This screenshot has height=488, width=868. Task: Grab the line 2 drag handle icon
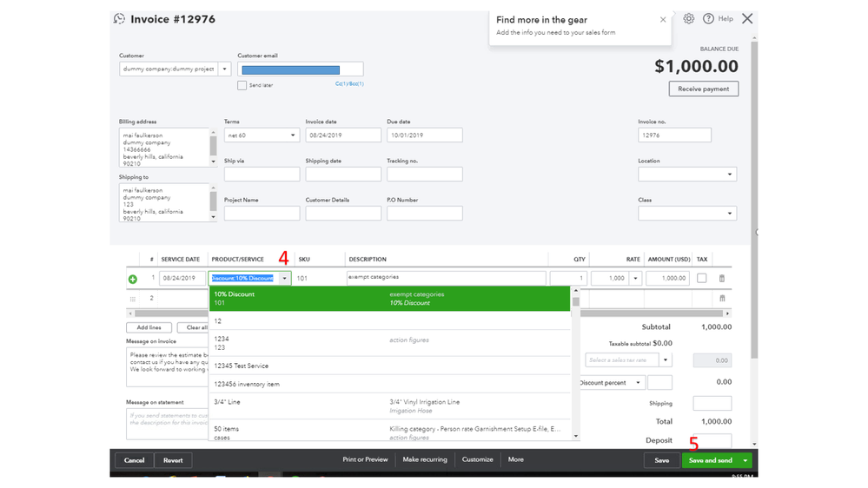[x=132, y=299]
